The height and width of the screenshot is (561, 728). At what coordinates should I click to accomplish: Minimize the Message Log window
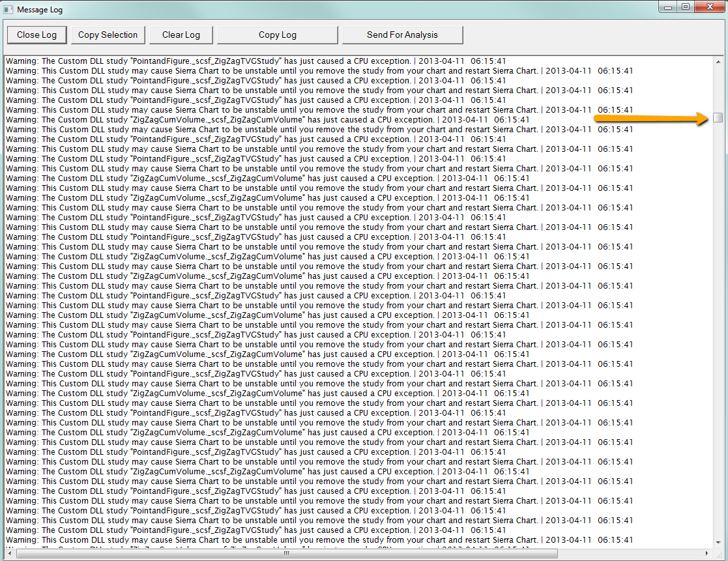point(667,7)
